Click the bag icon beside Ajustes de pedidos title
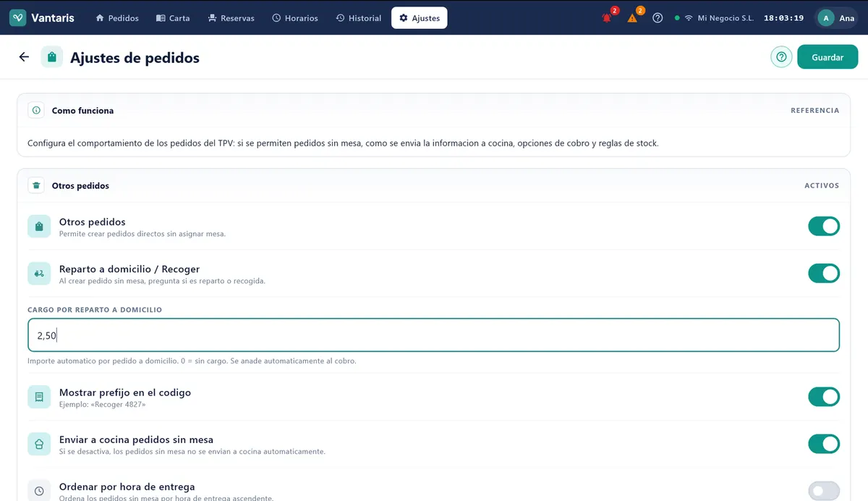This screenshot has height=501, width=868. tap(51, 57)
